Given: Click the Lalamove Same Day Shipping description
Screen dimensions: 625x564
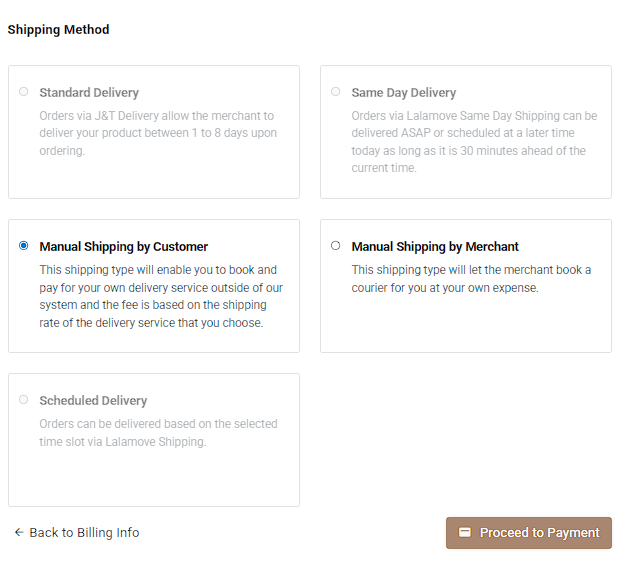Looking at the screenshot, I should click(x=474, y=142).
